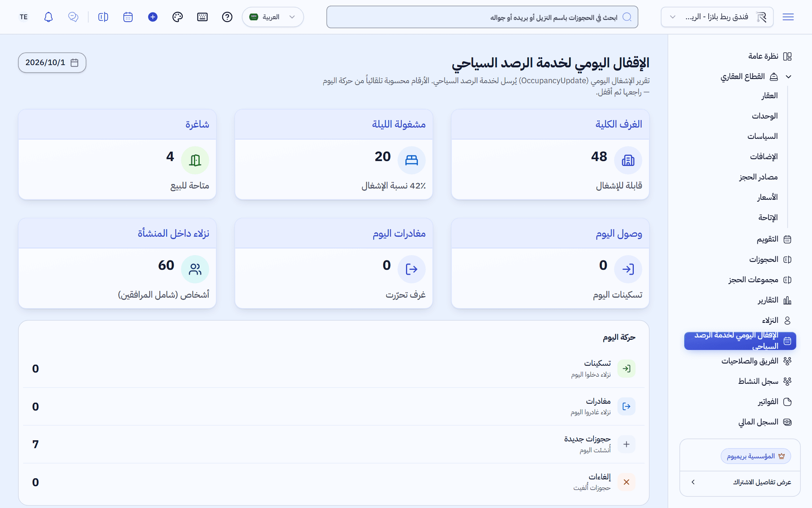Open the notifications bell
Screen dimensions: 812x508
(x=48, y=17)
